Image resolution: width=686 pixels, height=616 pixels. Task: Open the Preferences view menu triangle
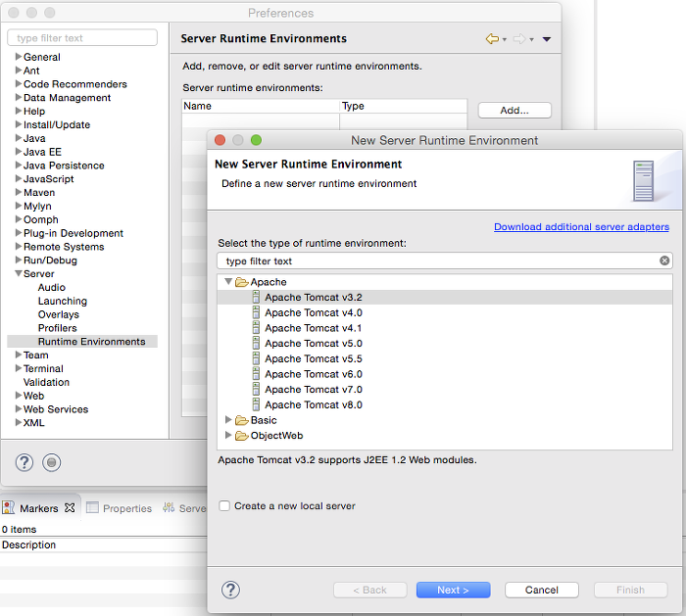click(x=547, y=39)
